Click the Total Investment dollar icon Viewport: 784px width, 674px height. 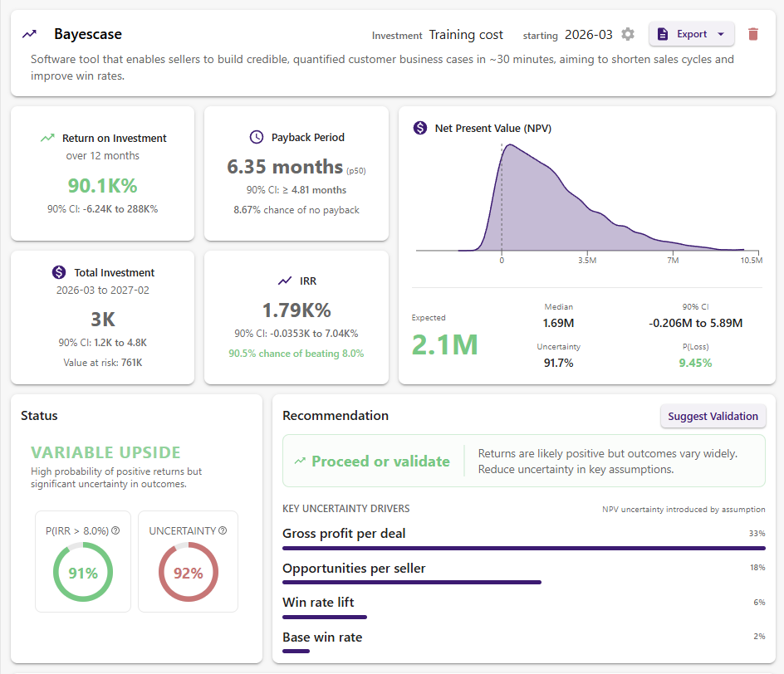click(x=58, y=272)
